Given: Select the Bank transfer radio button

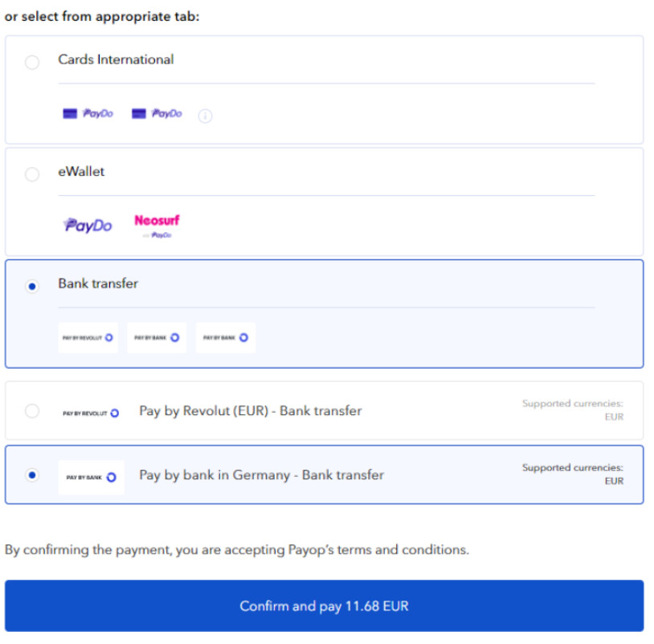Looking at the screenshot, I should click(x=32, y=287).
